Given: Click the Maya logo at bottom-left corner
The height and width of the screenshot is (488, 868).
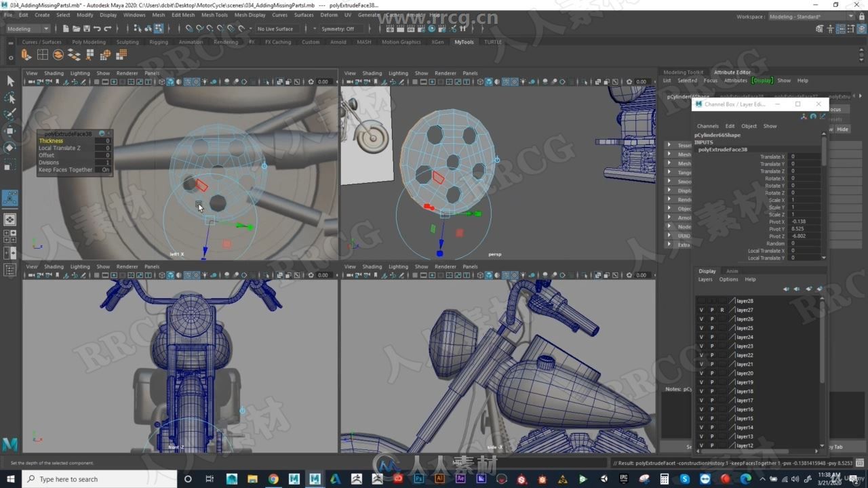Looking at the screenshot, I should point(10,445).
